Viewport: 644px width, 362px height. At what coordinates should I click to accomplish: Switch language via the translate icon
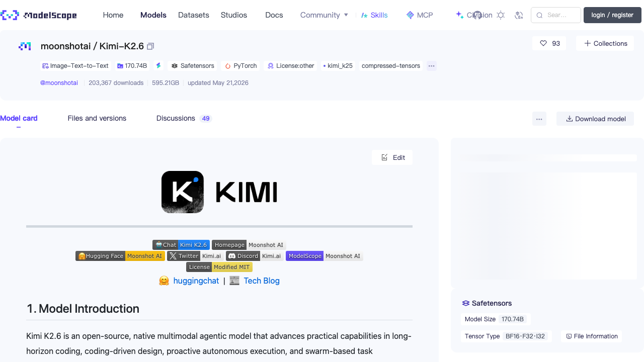pyautogui.click(x=519, y=15)
